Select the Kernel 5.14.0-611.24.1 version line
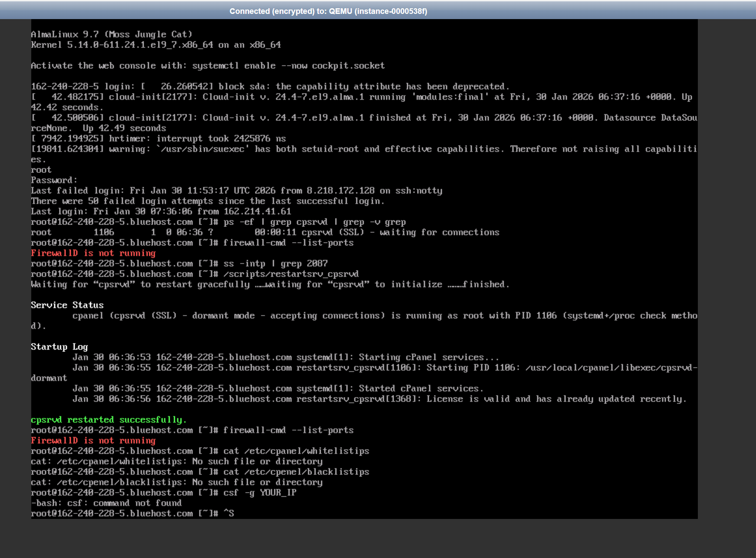 (156, 45)
